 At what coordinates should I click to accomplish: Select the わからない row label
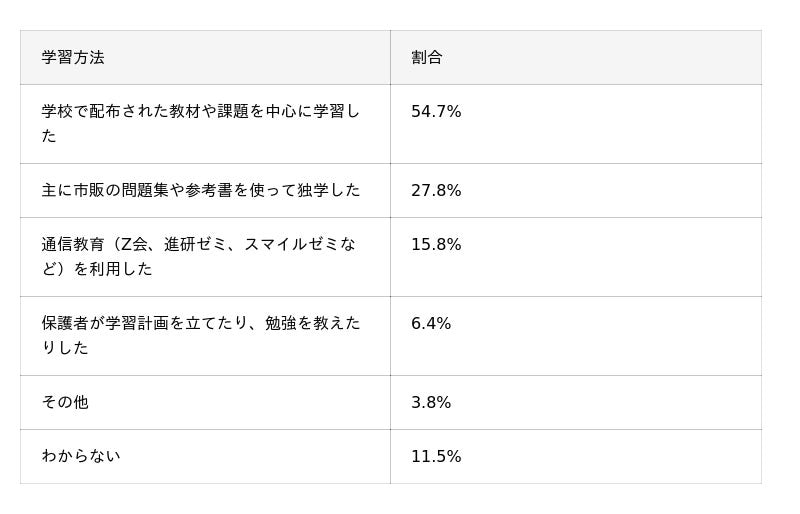point(81,456)
